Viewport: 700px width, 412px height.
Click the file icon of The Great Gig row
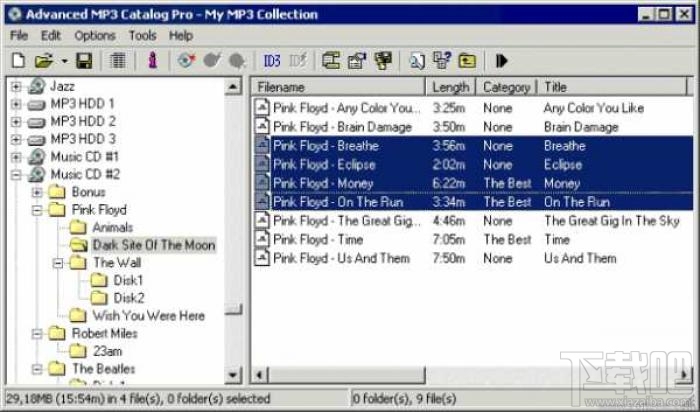point(262,221)
